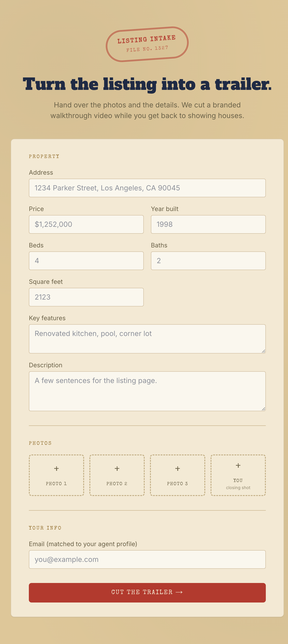Viewport: 288px width, 644px height.
Task: Click the PHOTO 3 upload label
Action: pos(178,484)
